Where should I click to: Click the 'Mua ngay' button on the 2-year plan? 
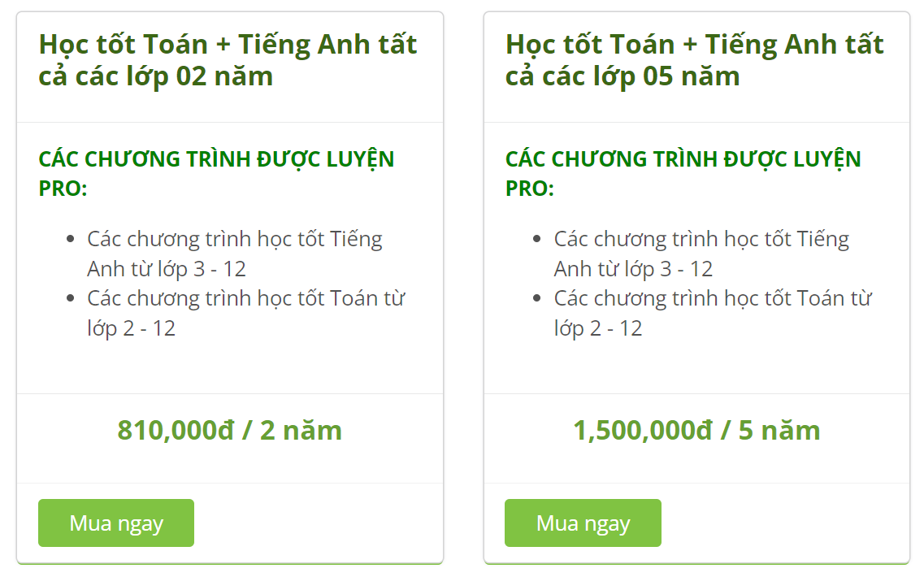tap(115, 523)
